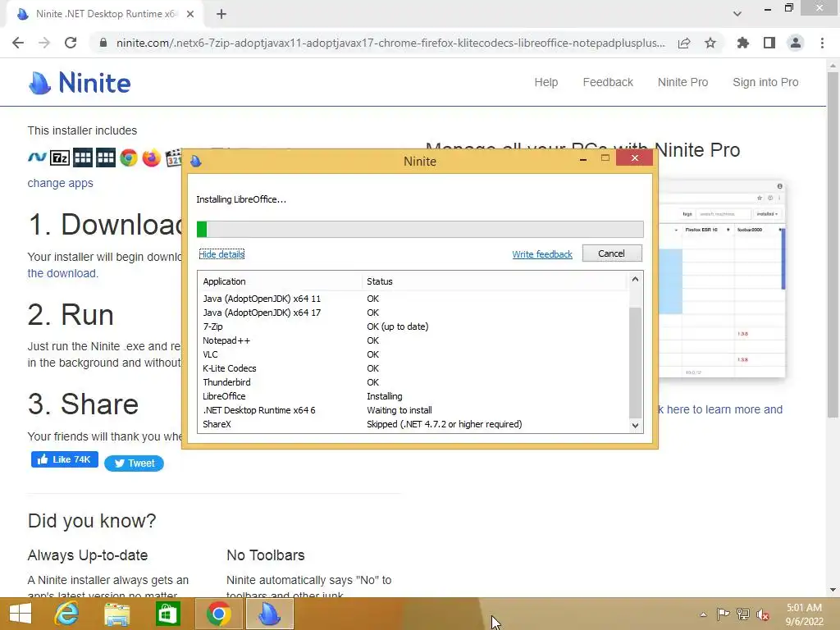Click the Firefox icon in installer includes
840x630 pixels.
(152, 157)
